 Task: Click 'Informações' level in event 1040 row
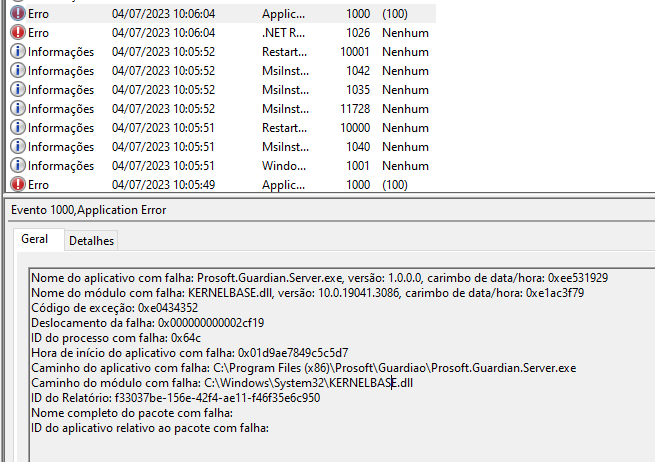tap(61, 147)
